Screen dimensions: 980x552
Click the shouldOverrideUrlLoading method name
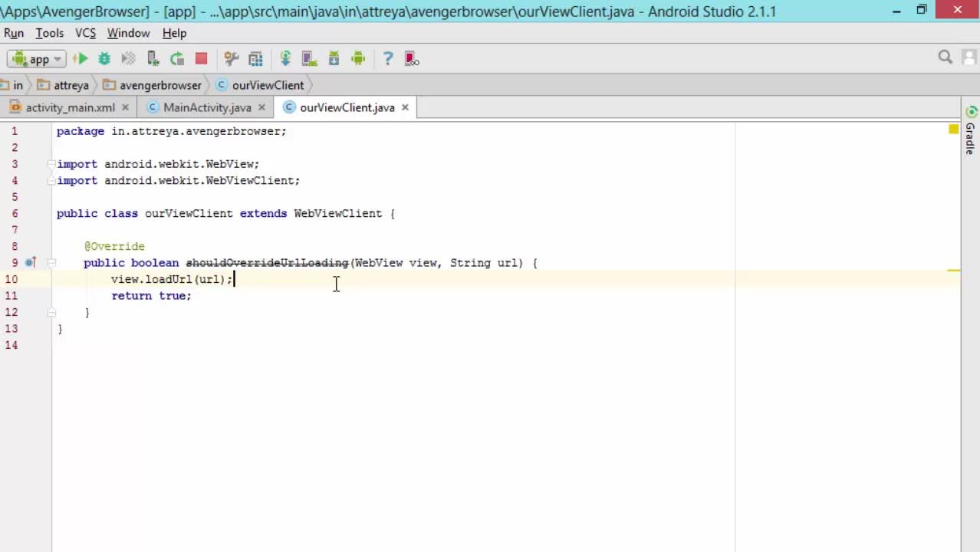[267, 263]
